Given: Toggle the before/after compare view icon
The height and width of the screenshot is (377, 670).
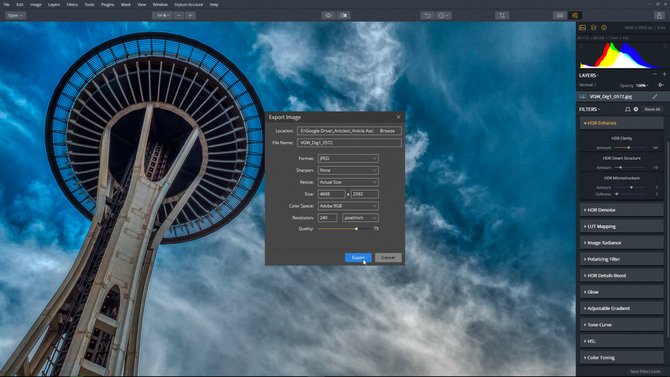Looking at the screenshot, I should click(x=344, y=15).
